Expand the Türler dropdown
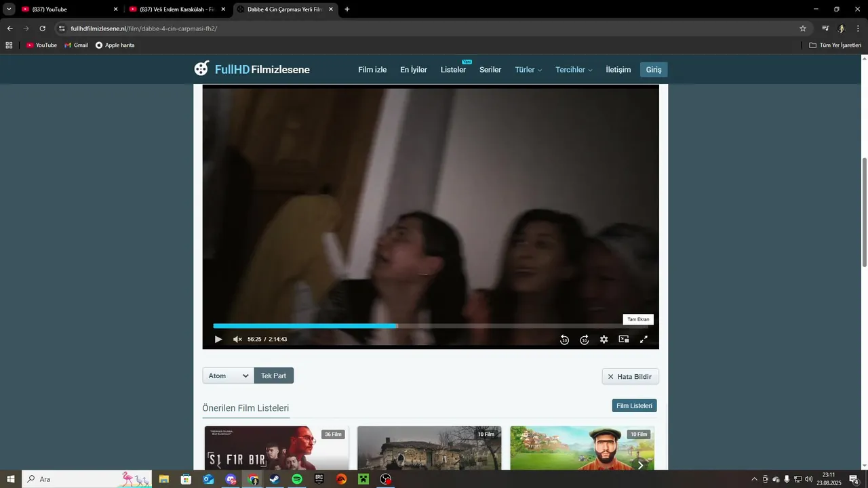This screenshot has height=488, width=868. [528, 70]
